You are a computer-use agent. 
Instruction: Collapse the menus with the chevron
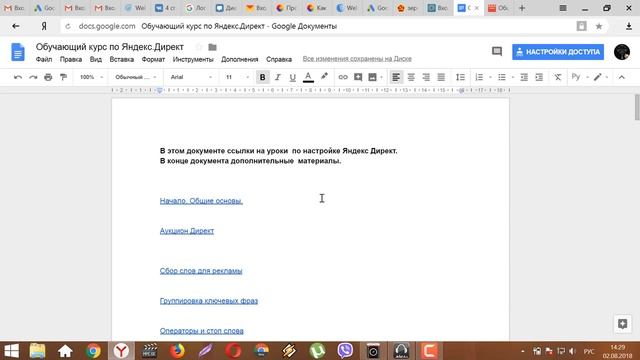coord(622,77)
